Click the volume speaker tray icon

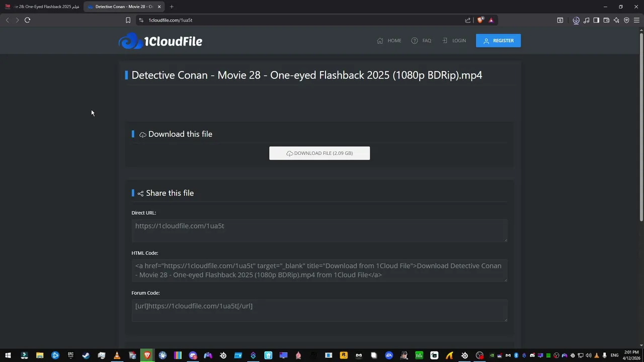pos(589,355)
